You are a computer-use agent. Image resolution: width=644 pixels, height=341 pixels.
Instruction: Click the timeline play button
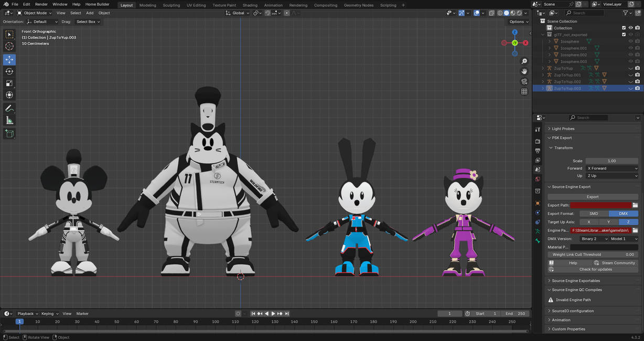tap(273, 314)
